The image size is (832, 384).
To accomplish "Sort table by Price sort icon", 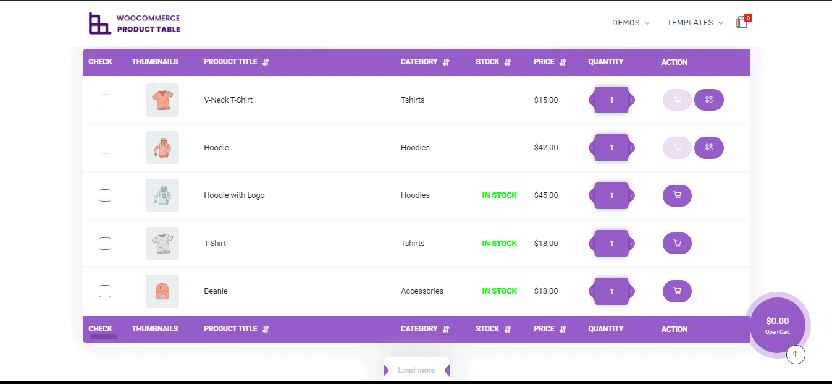I will (x=563, y=62).
